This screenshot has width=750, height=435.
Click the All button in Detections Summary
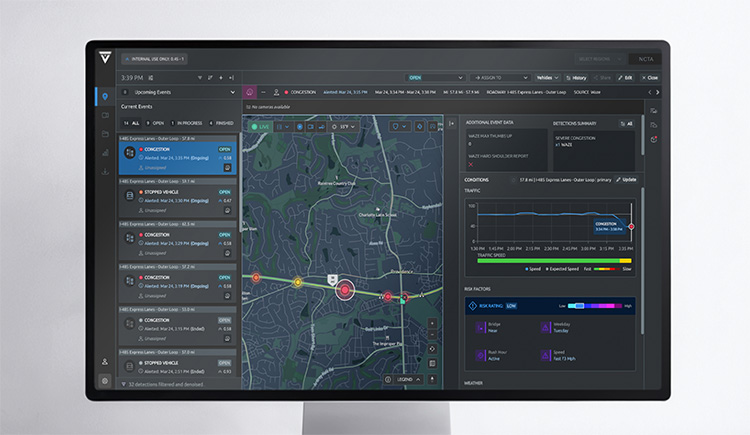[x=627, y=123]
